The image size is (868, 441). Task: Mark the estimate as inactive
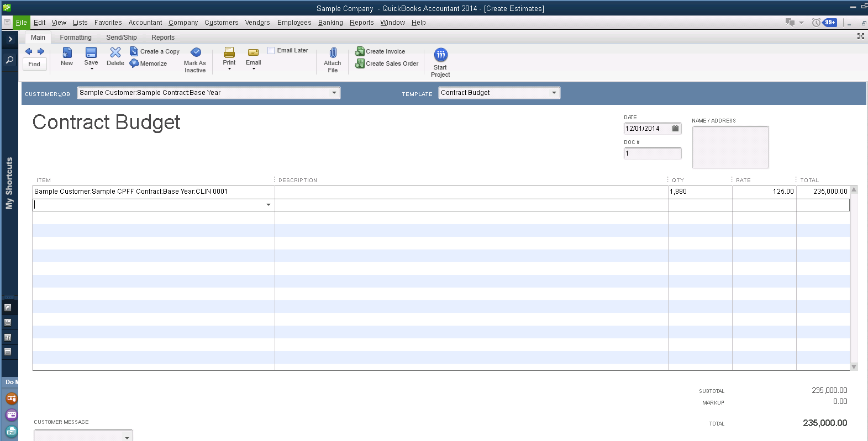point(195,60)
